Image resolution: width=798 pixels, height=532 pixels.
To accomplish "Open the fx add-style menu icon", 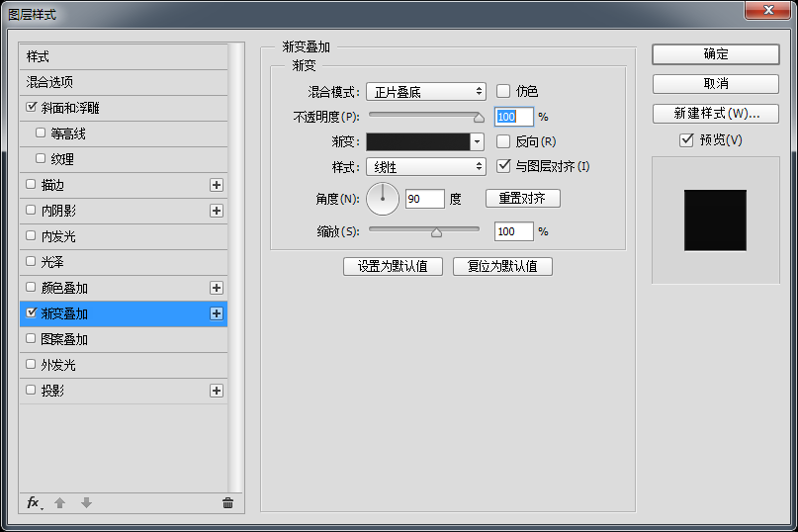I will click(x=34, y=503).
